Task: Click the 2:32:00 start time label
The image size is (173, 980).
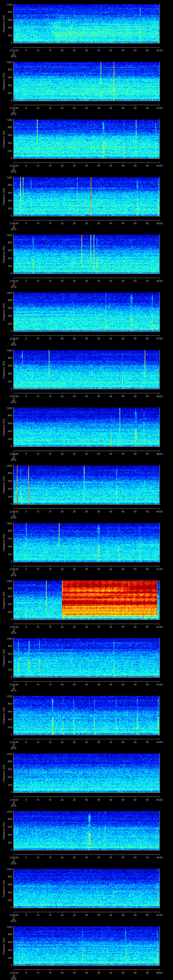Action: (14, 108)
